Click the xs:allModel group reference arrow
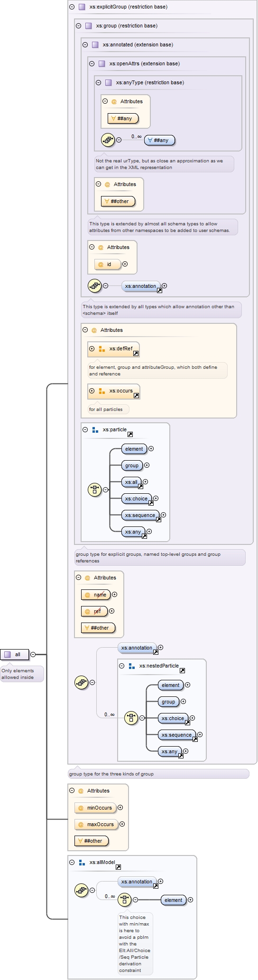The height and width of the screenshot is (980, 258). pos(118,867)
